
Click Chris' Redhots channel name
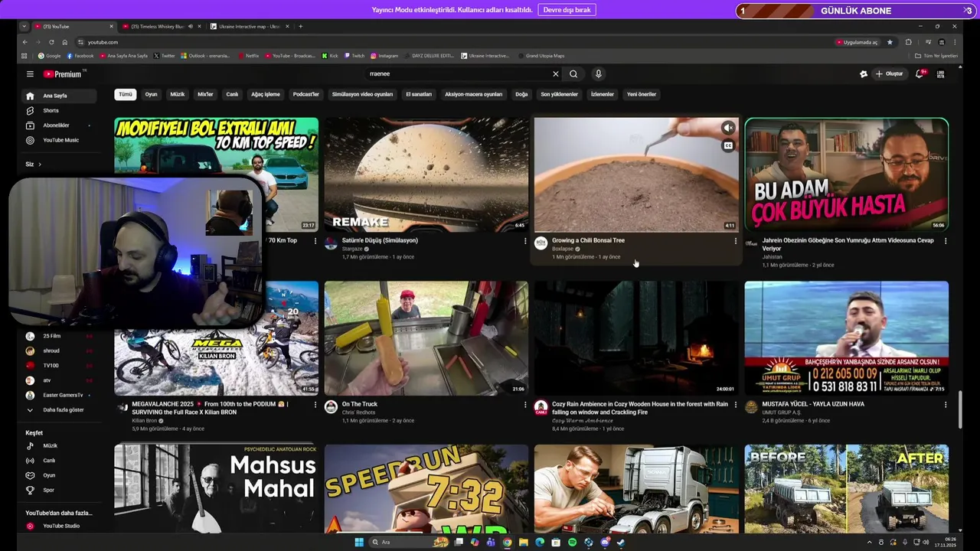click(x=359, y=412)
